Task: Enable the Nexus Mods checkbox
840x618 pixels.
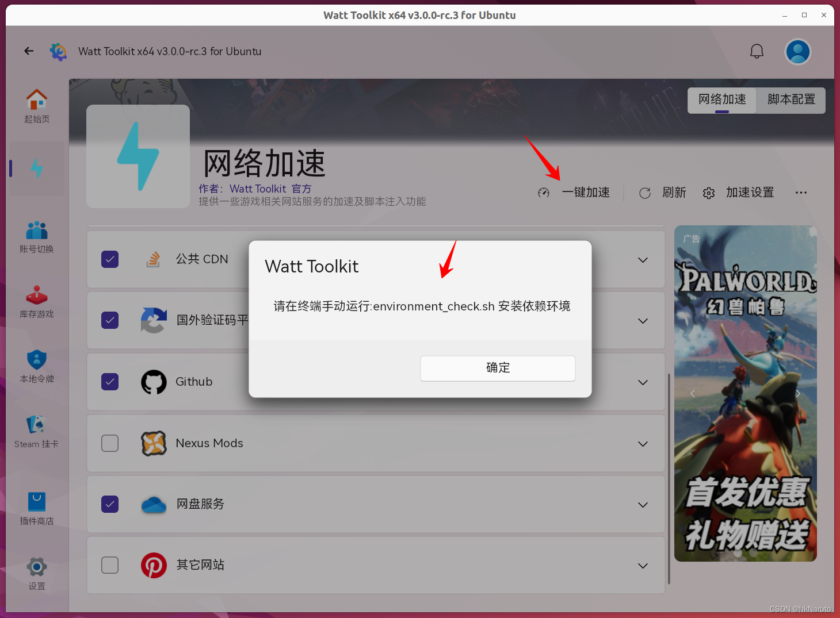Action: (110, 443)
